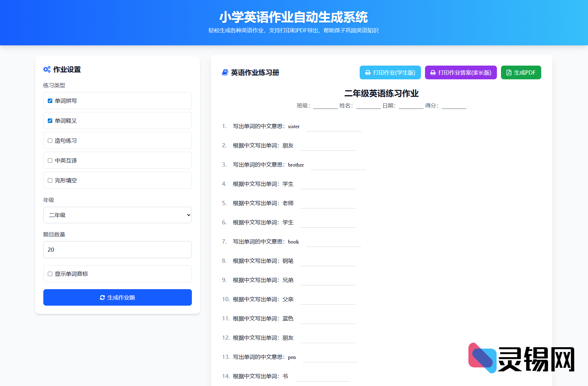Image resolution: width=588 pixels, height=386 pixels.
Task: Uncheck the 单词释义 practice type
Action: (50, 121)
